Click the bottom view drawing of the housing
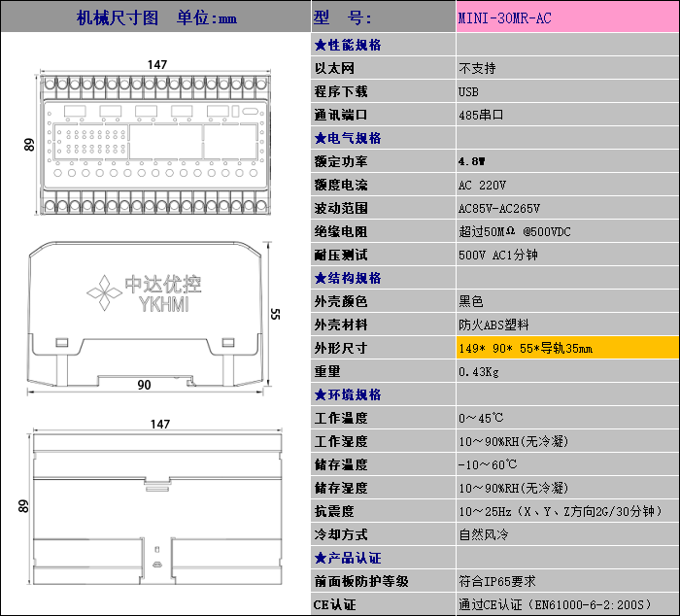The height and width of the screenshot is (616, 680). (157, 508)
